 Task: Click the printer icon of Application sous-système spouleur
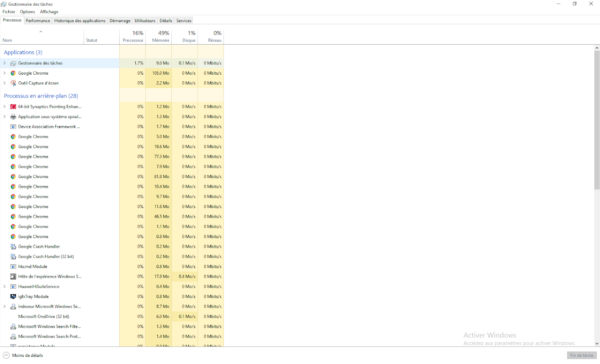click(13, 117)
